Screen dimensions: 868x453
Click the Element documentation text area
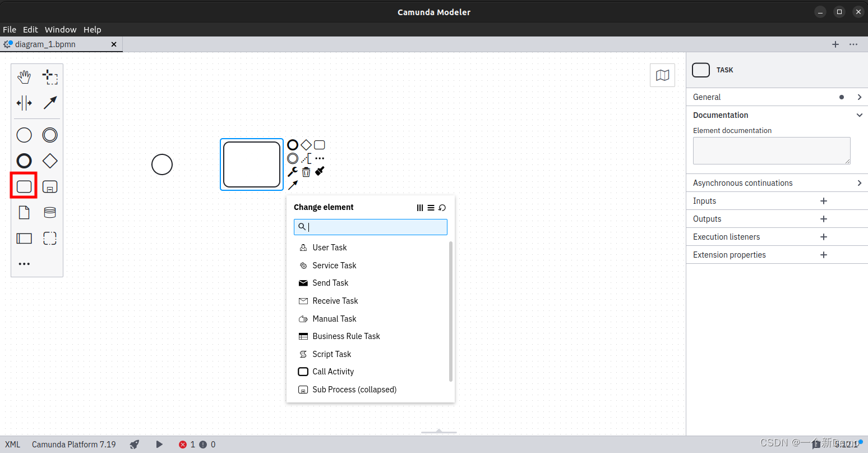tap(772, 150)
